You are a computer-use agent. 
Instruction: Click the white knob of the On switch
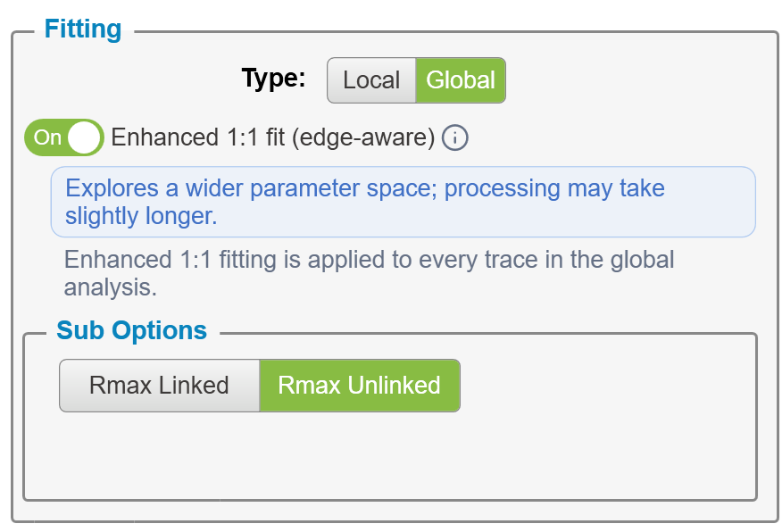[x=84, y=137]
